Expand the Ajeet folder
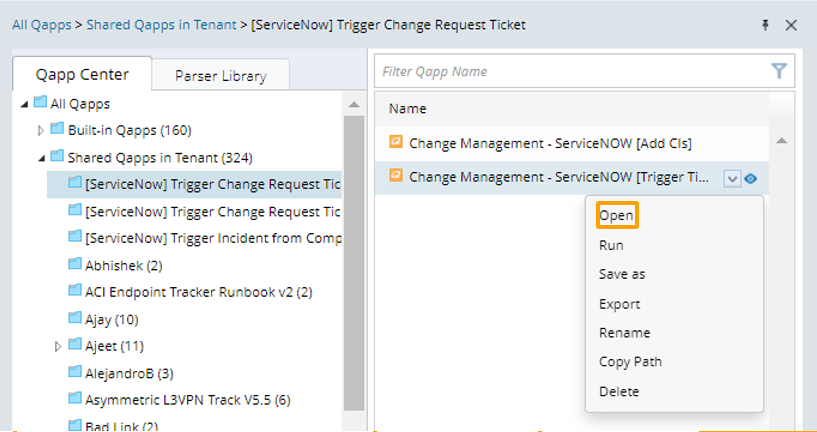 (58, 346)
